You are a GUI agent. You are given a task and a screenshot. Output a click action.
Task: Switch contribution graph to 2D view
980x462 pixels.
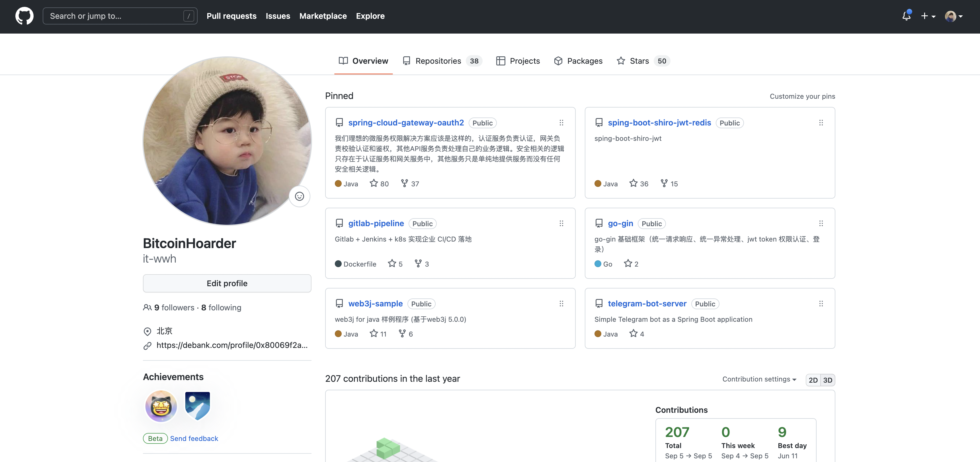click(813, 380)
